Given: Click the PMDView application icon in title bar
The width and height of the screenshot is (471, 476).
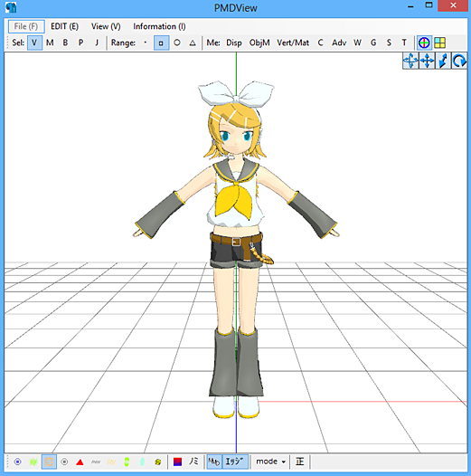Looking at the screenshot, I should pos(11,7).
